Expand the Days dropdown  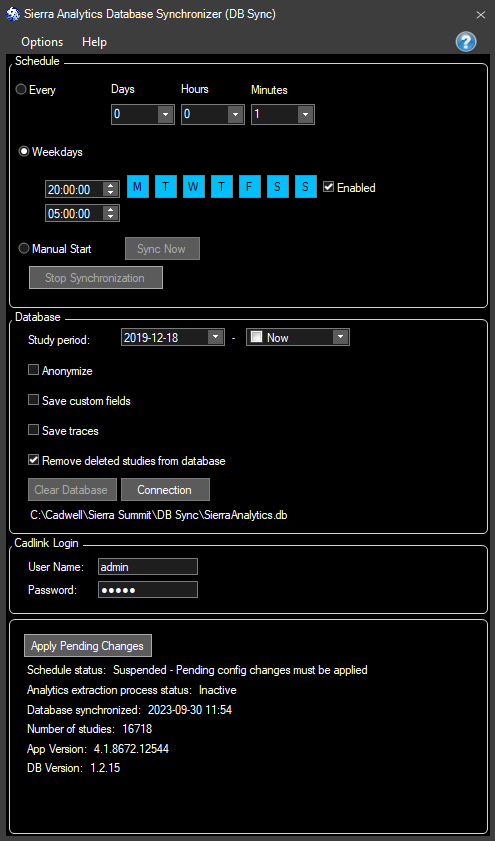[x=165, y=114]
